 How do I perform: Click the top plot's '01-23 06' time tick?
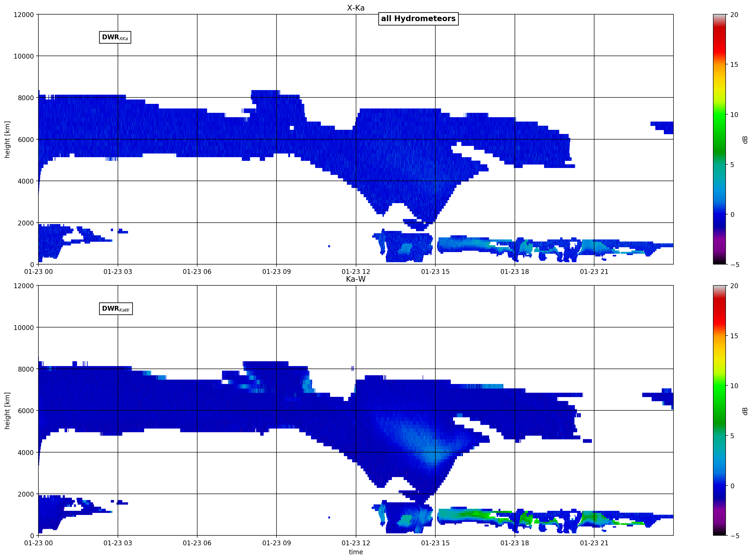[197, 272]
